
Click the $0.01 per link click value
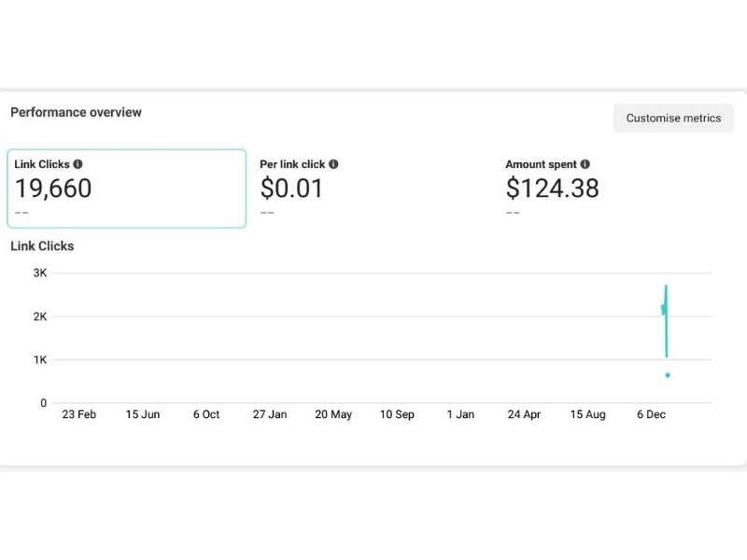(291, 189)
